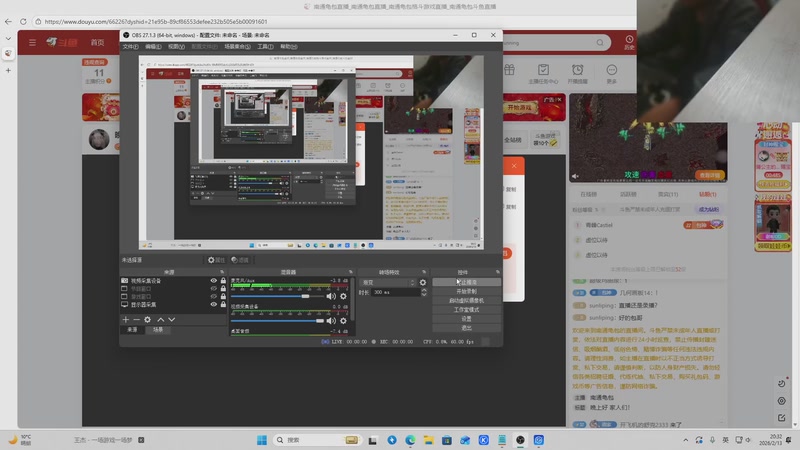Mute the 视频采集设备 audio speaker icon
The width and height of the screenshot is (800, 450).
pos(331,320)
